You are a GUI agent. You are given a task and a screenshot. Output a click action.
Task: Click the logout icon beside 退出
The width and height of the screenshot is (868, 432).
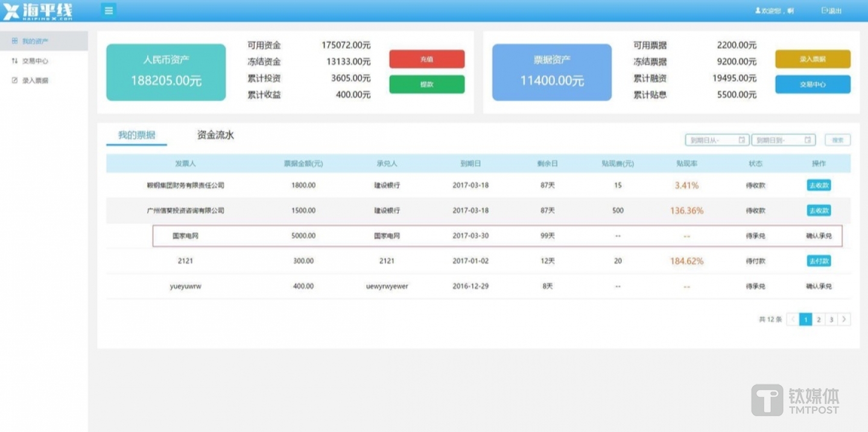pyautogui.click(x=825, y=10)
